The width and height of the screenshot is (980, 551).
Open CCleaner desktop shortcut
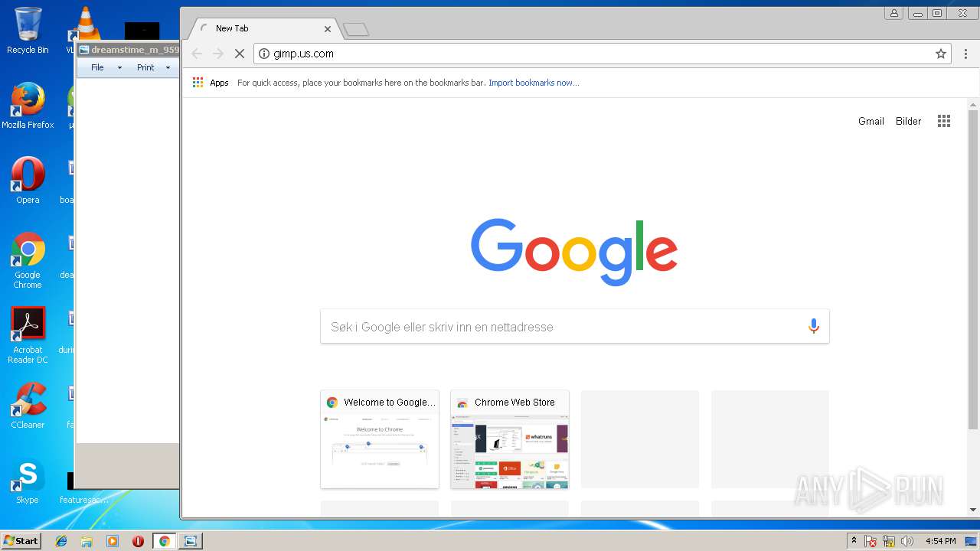coord(28,406)
